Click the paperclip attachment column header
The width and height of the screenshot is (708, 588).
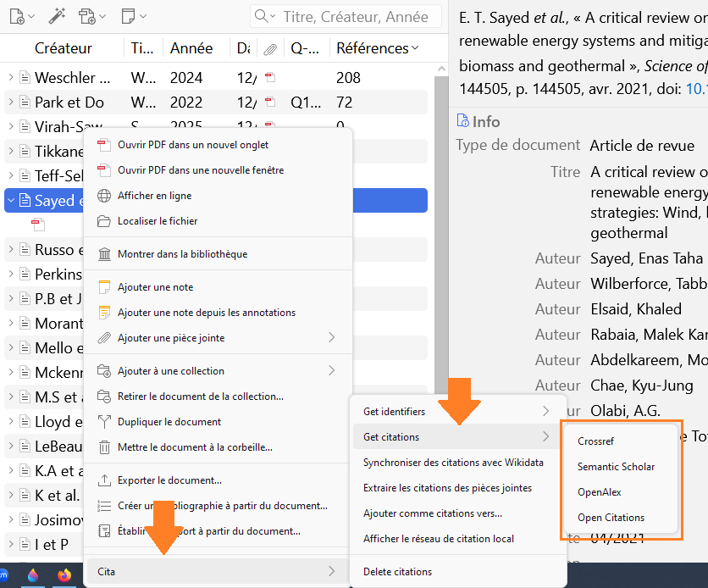[x=269, y=49]
